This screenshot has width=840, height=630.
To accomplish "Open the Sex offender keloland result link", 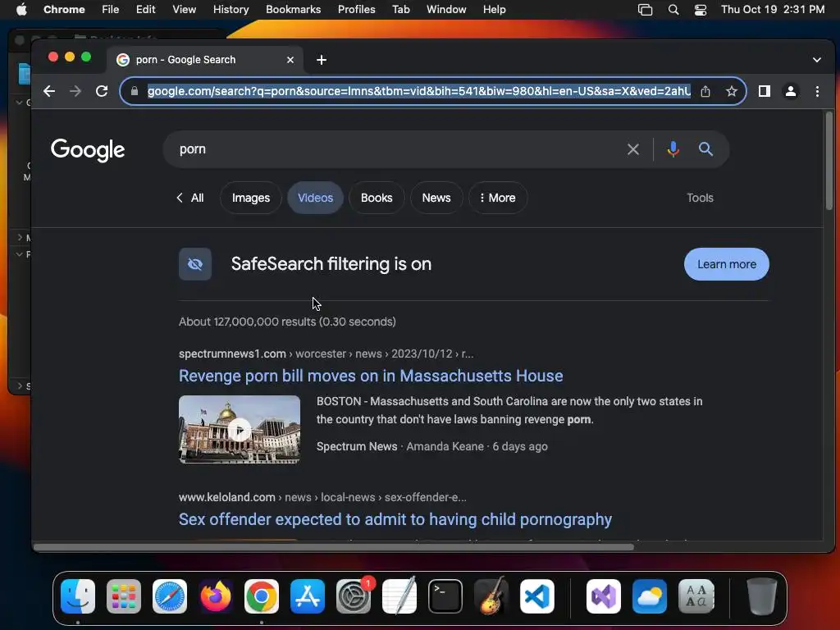I will (x=395, y=519).
